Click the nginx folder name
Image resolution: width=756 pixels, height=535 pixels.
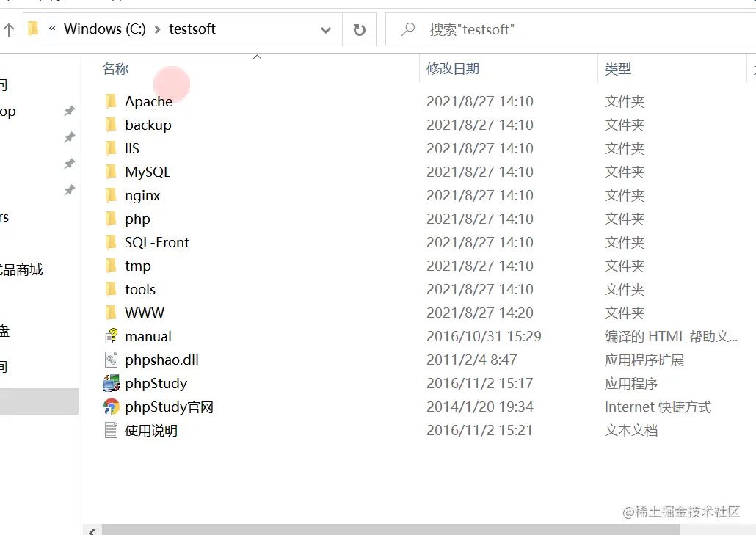pyautogui.click(x=142, y=196)
